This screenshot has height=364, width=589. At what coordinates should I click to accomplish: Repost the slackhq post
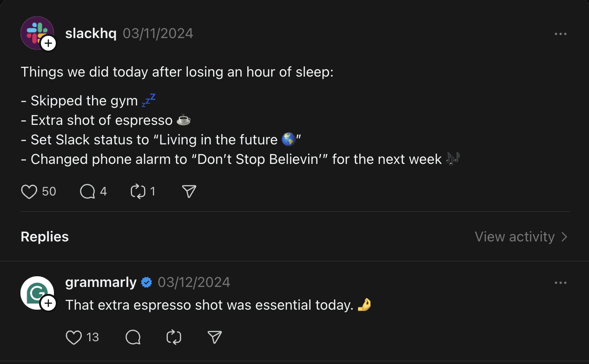139,191
